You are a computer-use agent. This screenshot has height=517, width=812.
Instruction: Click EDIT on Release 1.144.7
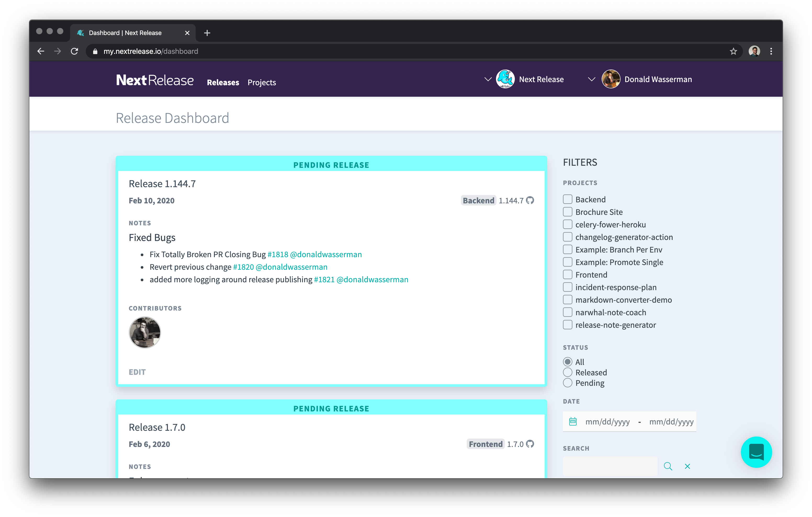(x=137, y=372)
